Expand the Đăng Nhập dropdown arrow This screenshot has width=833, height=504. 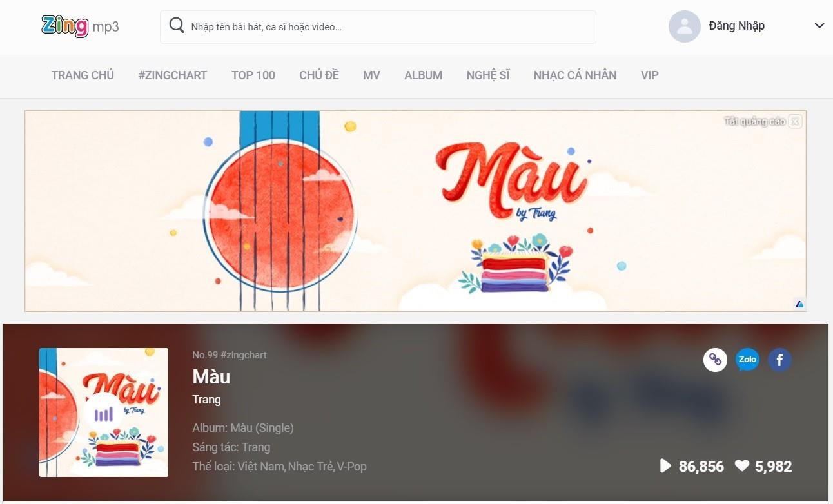(x=819, y=26)
